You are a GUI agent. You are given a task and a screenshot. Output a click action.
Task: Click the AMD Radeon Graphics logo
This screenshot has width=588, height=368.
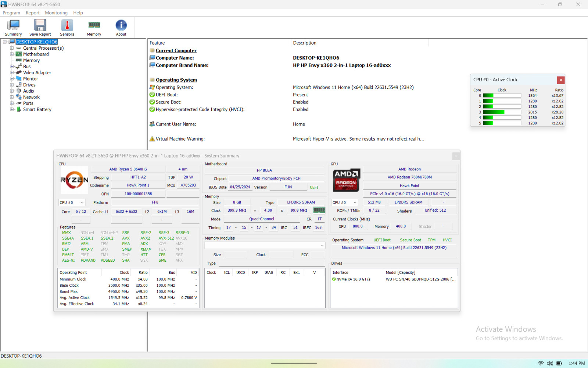tap(346, 180)
